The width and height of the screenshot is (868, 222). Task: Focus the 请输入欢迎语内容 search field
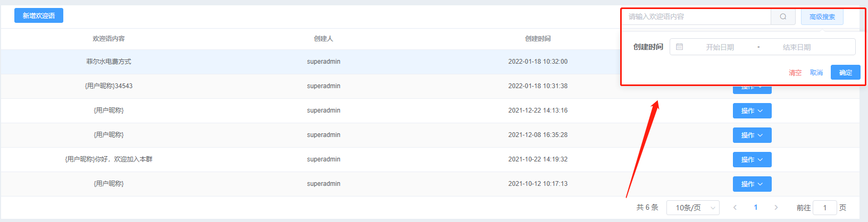697,16
